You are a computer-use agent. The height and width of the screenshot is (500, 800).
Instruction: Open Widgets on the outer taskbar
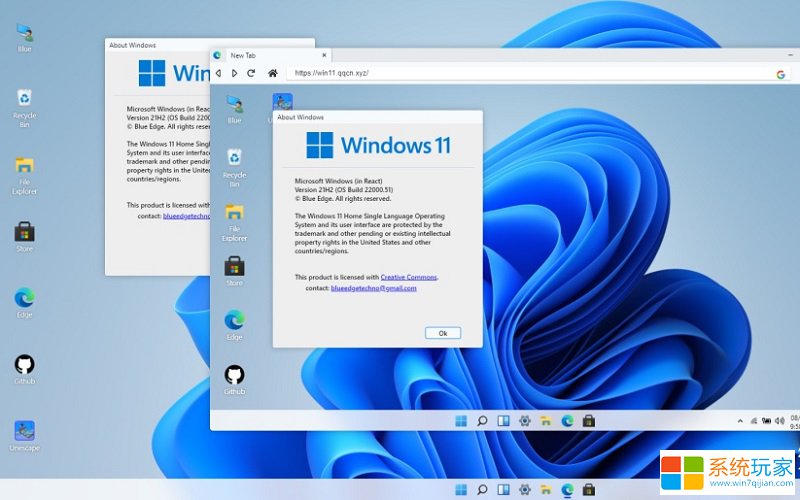(504, 490)
